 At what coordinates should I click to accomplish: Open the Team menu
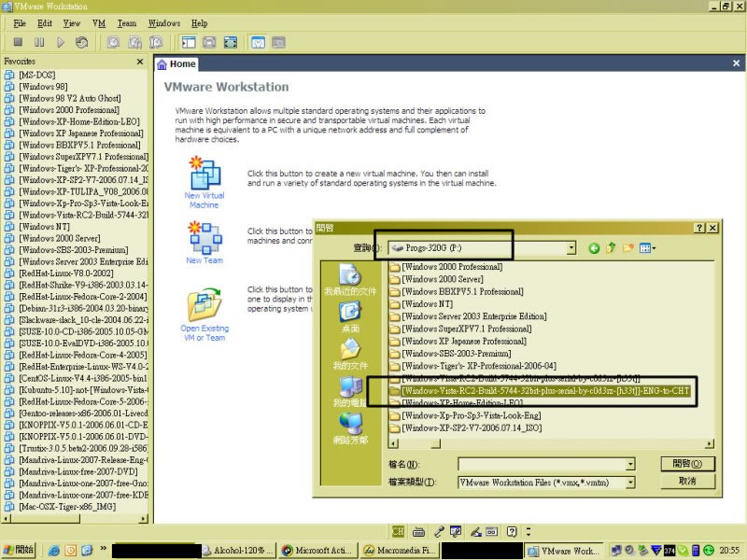(127, 23)
